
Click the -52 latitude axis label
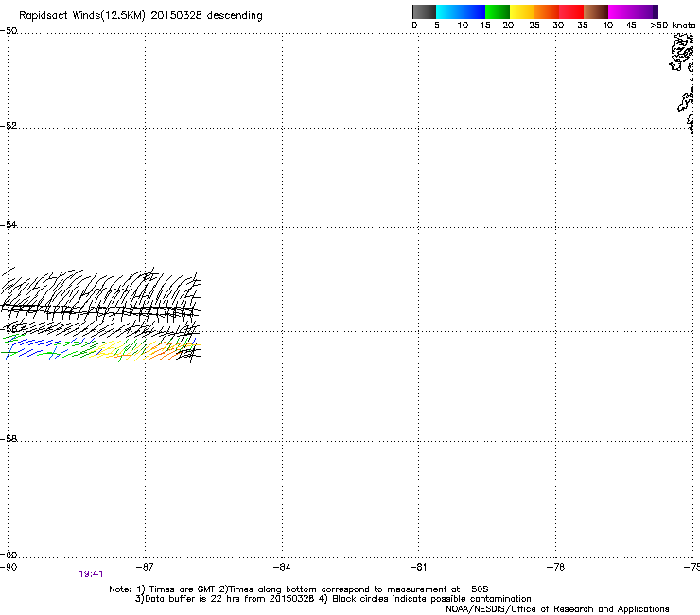click(9, 126)
